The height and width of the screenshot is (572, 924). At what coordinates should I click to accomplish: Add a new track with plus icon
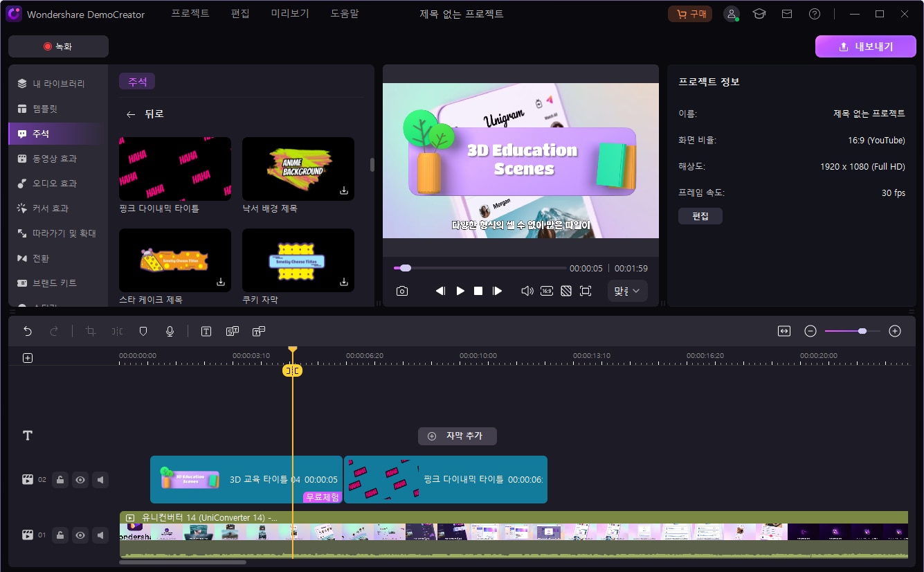[28, 358]
